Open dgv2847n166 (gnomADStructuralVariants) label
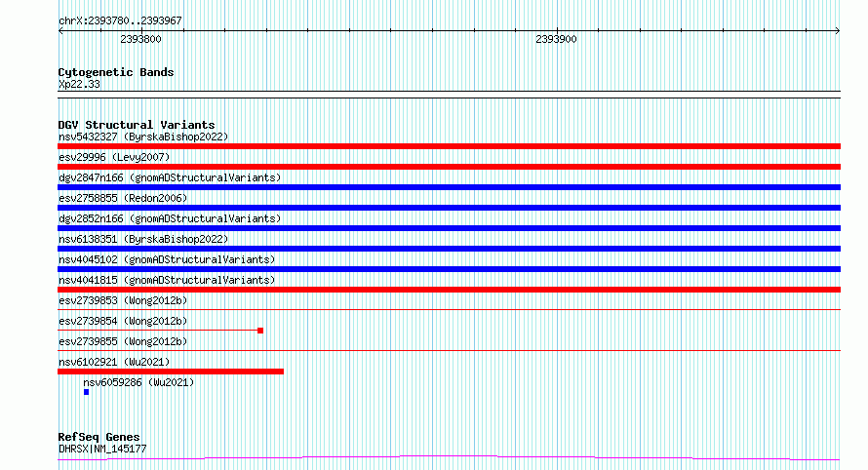 tap(170, 177)
